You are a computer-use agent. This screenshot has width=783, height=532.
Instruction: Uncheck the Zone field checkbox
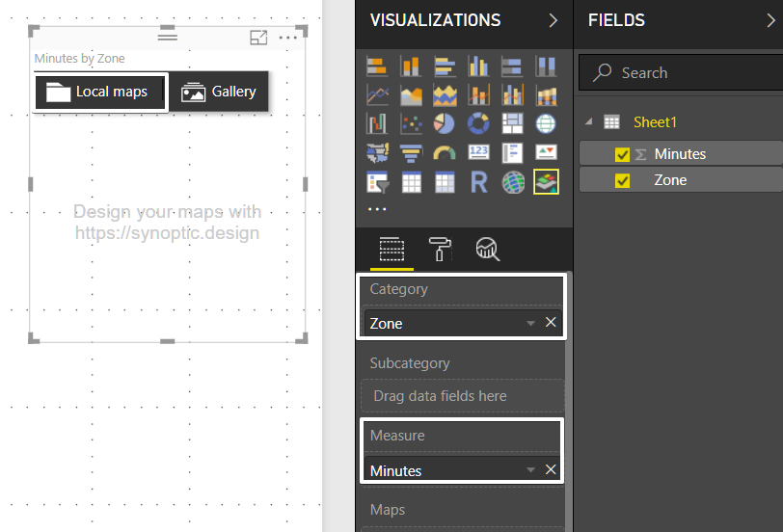622,180
